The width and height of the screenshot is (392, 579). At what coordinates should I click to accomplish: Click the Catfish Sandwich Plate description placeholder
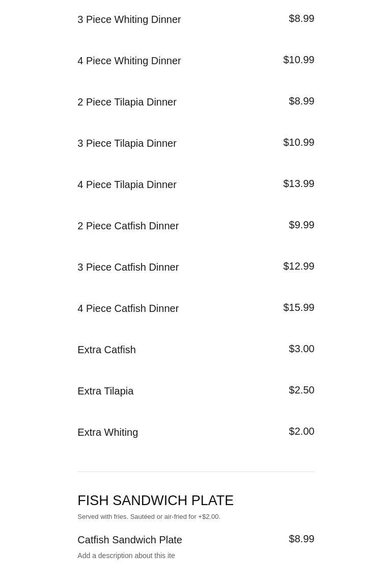126,556
